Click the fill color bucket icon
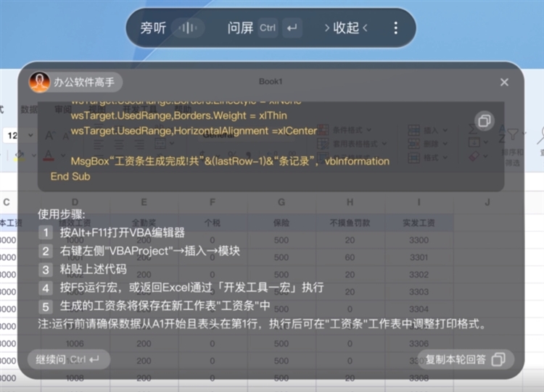544x392 pixels. tap(20, 156)
